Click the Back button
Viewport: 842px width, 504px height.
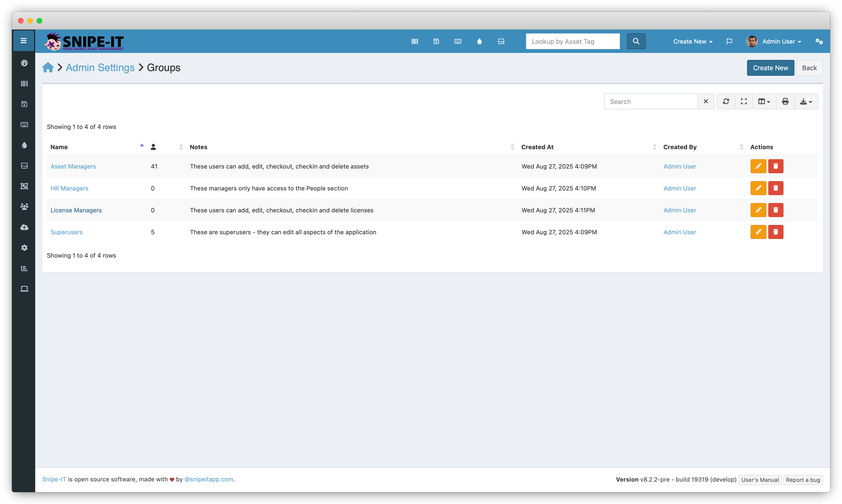pyautogui.click(x=809, y=68)
